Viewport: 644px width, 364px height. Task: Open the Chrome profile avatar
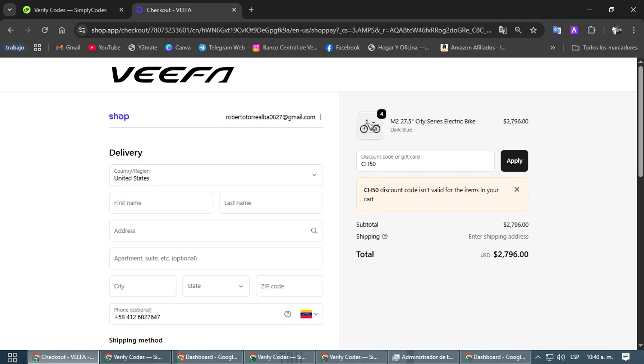[617, 30]
